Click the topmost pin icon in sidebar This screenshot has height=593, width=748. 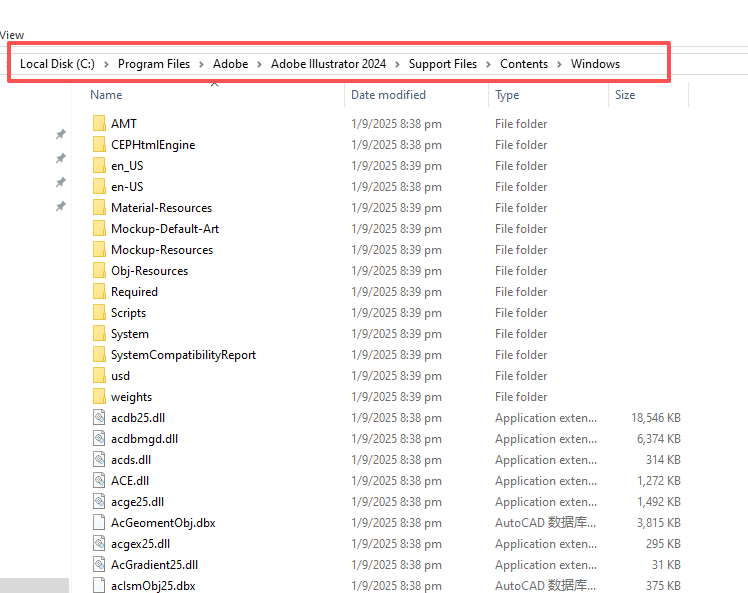pos(60,134)
